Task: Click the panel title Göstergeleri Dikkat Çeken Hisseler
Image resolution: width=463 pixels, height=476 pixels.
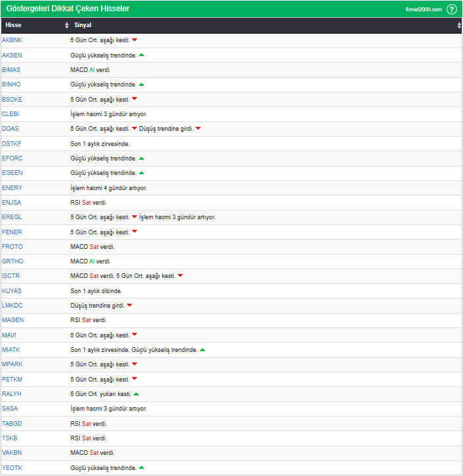Action: pos(67,9)
